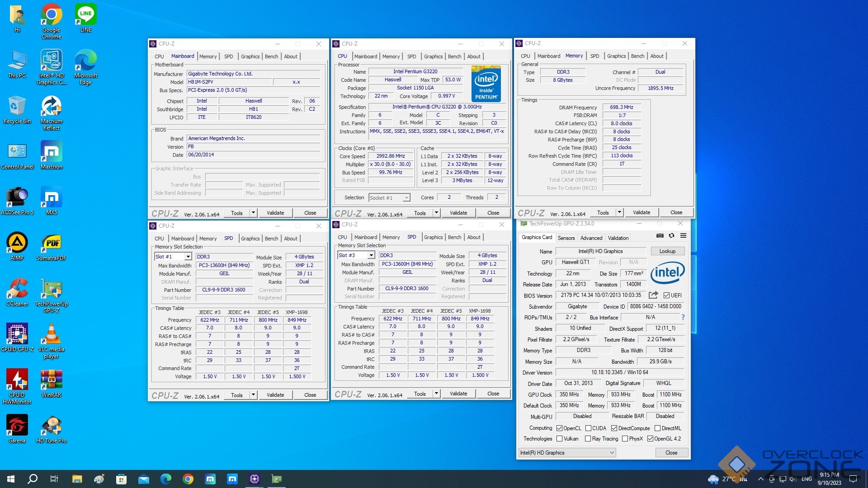Open Bench tab in CPU window
The image size is (868, 488).
tap(454, 56)
